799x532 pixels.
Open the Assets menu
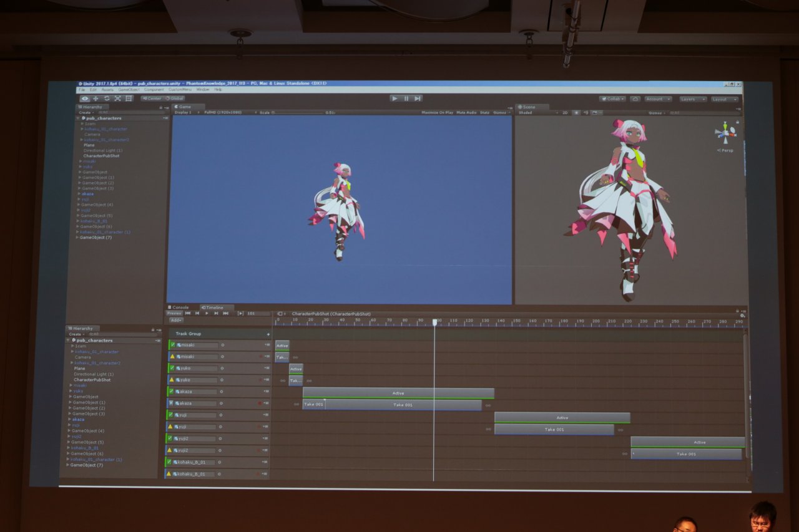pyautogui.click(x=108, y=90)
